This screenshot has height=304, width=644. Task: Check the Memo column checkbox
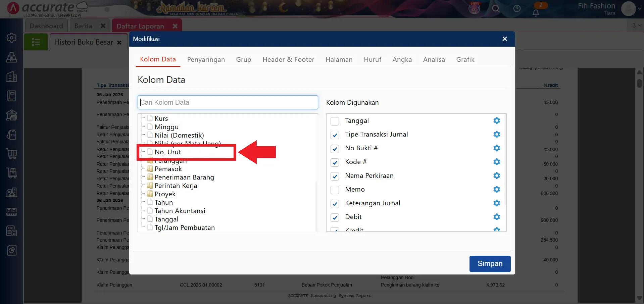point(335,190)
